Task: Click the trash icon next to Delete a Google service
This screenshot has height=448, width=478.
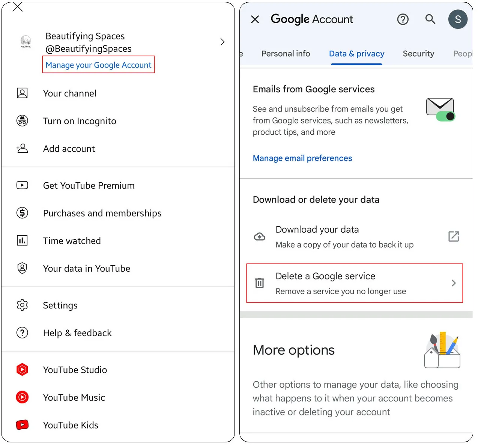Action: tap(260, 283)
